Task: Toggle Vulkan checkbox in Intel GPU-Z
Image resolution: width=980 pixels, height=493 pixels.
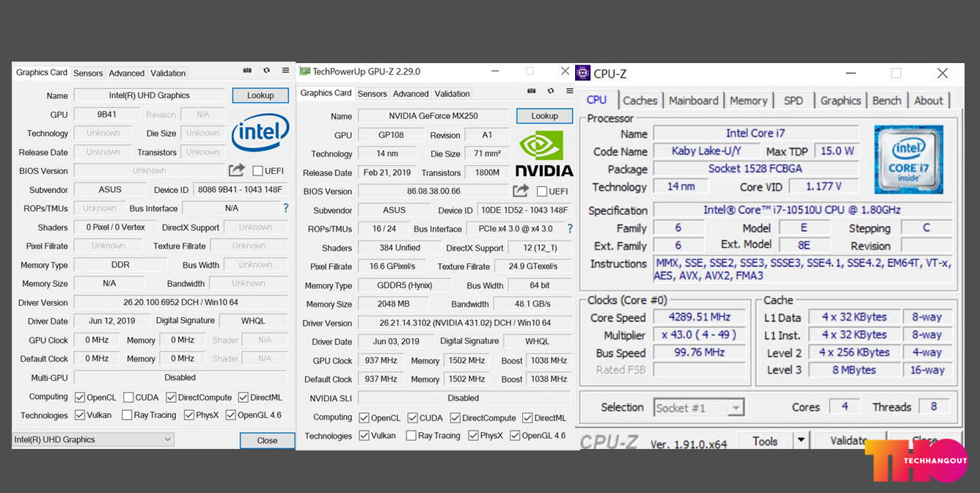Action: coord(80,415)
